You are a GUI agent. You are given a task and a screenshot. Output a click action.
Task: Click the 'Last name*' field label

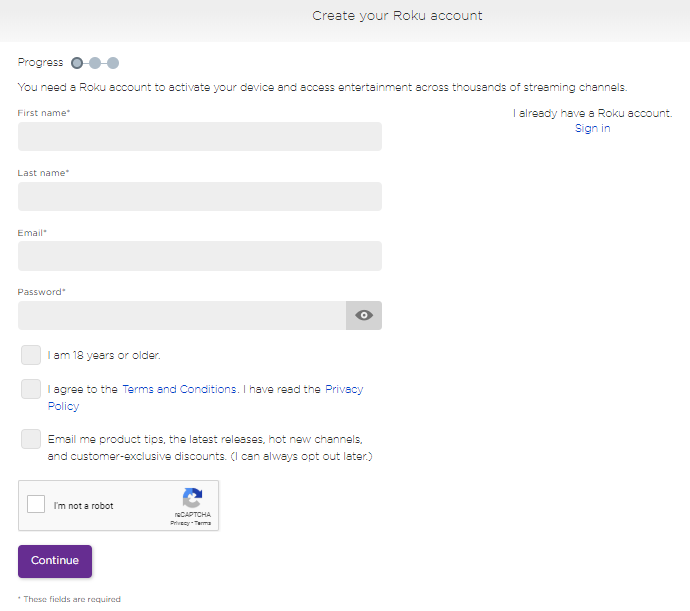[43, 173]
